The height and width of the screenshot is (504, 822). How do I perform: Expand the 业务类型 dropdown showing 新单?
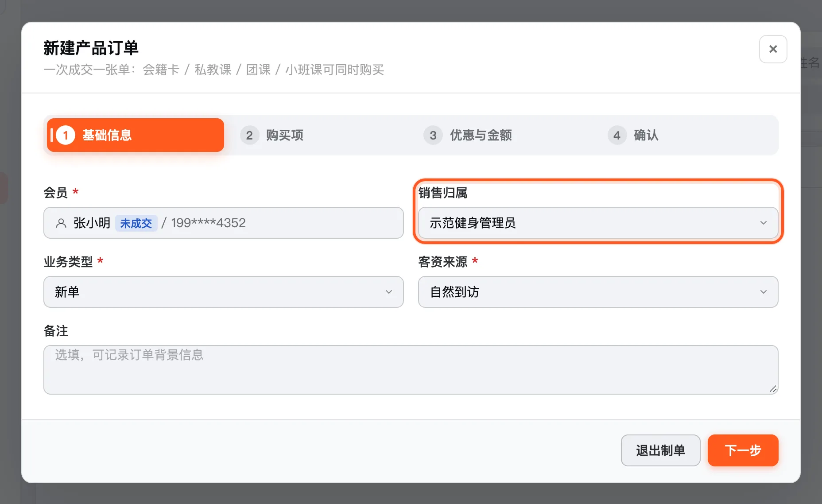(224, 292)
